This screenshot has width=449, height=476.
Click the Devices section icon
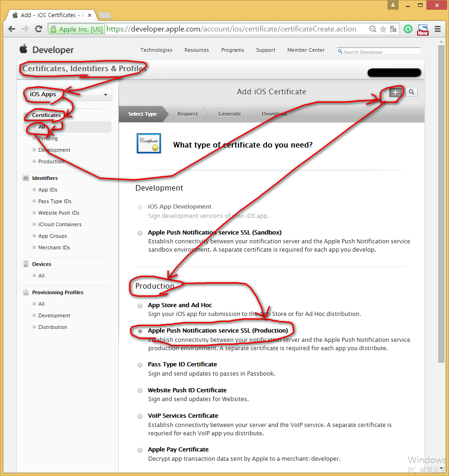coord(26,264)
